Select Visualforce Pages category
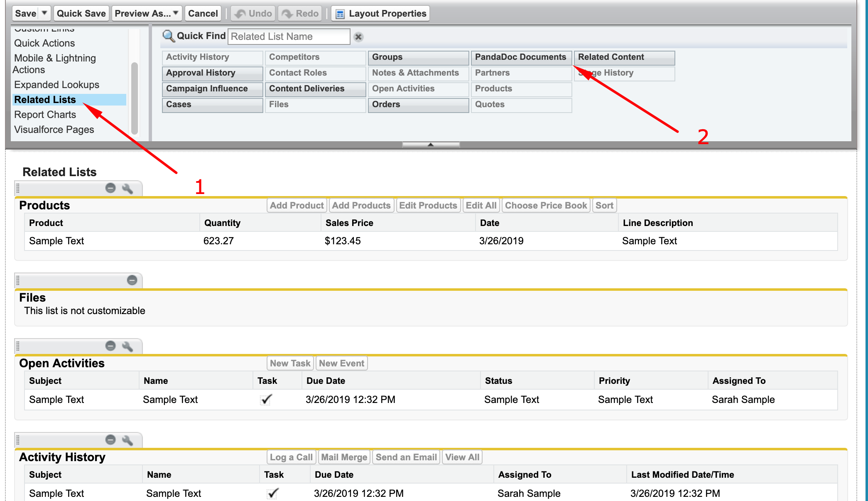The image size is (868, 501). coord(54,130)
